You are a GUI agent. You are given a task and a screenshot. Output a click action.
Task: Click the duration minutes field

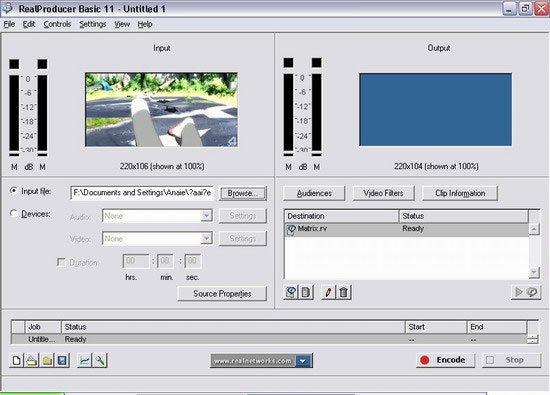[165, 261]
